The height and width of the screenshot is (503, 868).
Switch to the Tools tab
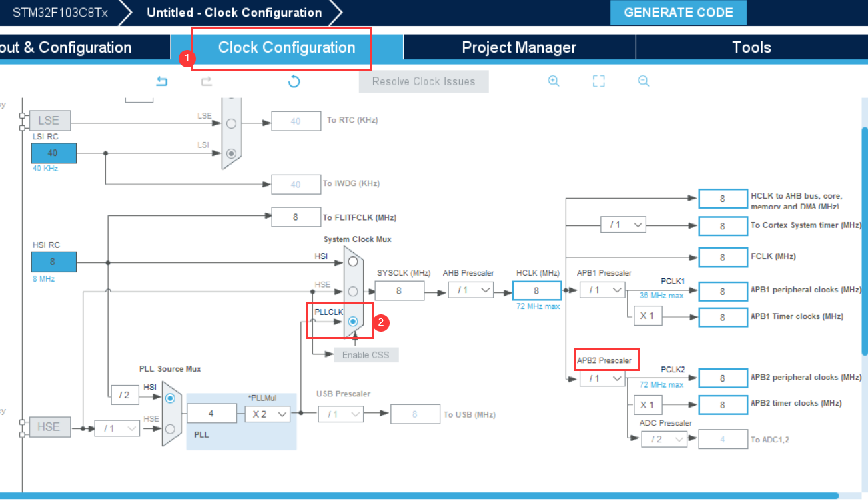pyautogui.click(x=752, y=47)
